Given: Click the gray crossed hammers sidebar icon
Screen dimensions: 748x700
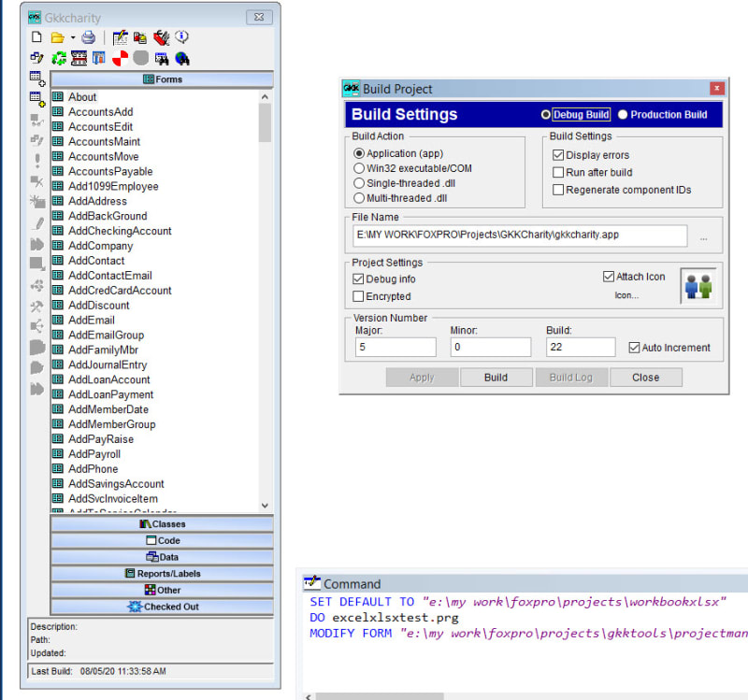Looking at the screenshot, I should point(36,306).
